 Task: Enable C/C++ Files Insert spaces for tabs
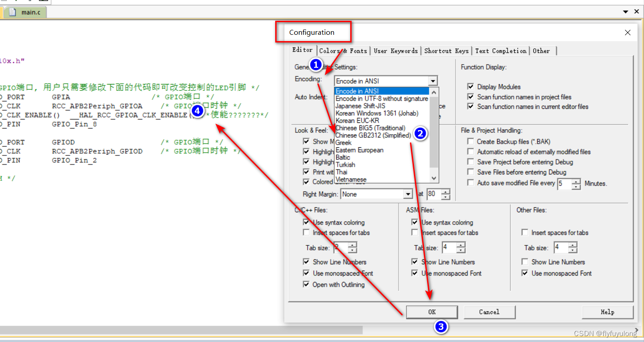coord(306,233)
